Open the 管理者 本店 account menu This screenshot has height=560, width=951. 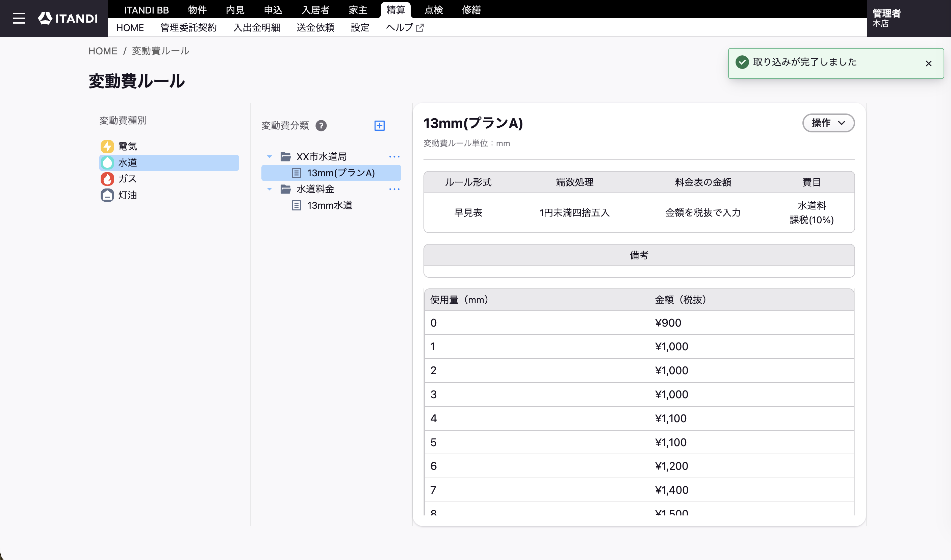point(909,18)
